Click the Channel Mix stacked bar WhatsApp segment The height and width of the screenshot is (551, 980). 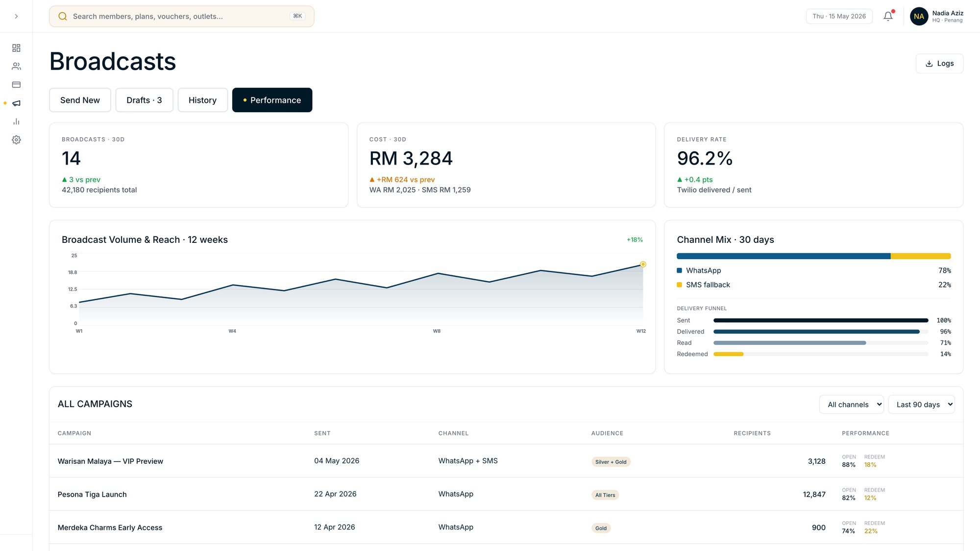coord(784,256)
